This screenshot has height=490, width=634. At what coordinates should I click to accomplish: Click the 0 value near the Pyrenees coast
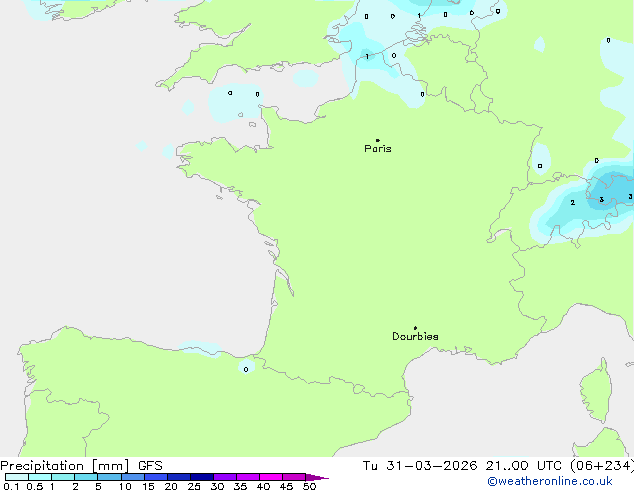(x=246, y=369)
